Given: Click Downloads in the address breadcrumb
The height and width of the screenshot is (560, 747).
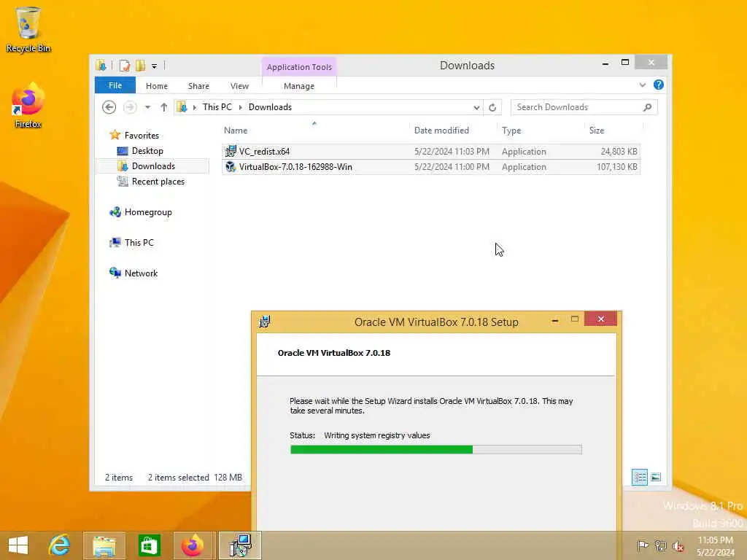Looking at the screenshot, I should point(270,107).
